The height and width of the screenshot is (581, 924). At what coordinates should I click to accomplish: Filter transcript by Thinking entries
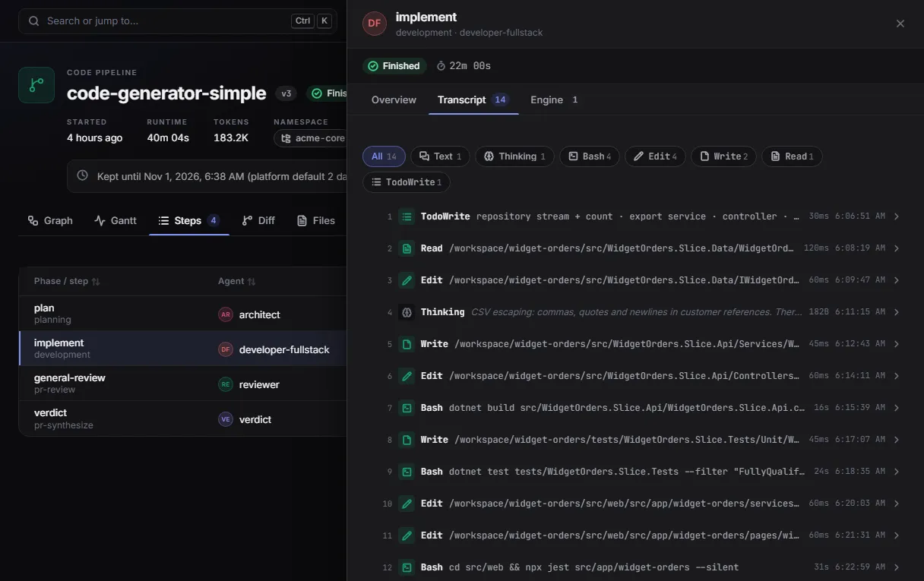pyautogui.click(x=514, y=156)
